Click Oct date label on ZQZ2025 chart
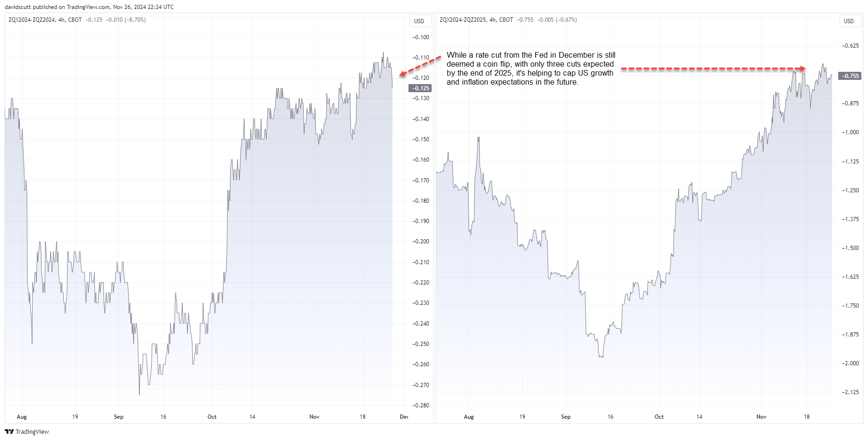 pyautogui.click(x=659, y=417)
